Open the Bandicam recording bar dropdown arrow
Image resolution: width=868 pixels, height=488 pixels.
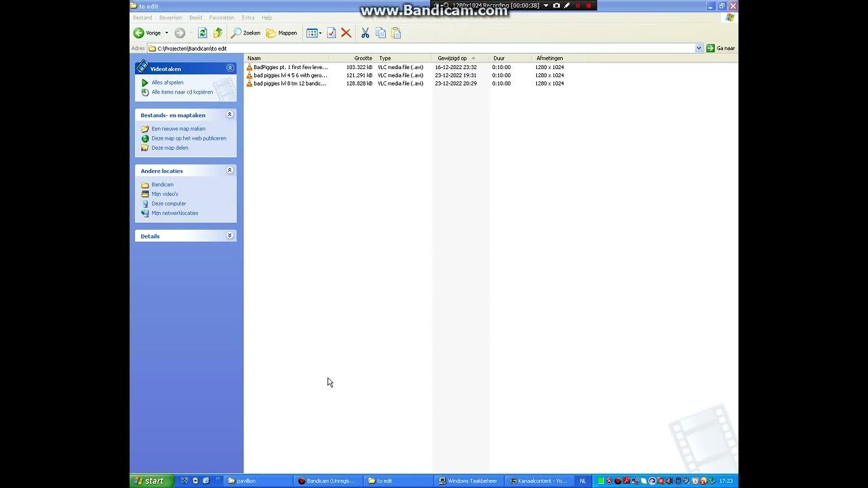546,5
